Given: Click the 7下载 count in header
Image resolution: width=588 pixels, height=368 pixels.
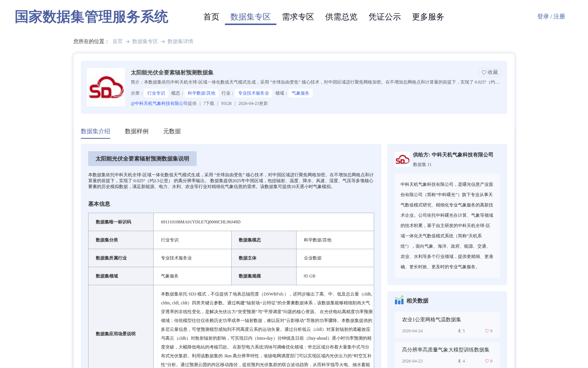Looking at the screenshot, I should [209, 103].
